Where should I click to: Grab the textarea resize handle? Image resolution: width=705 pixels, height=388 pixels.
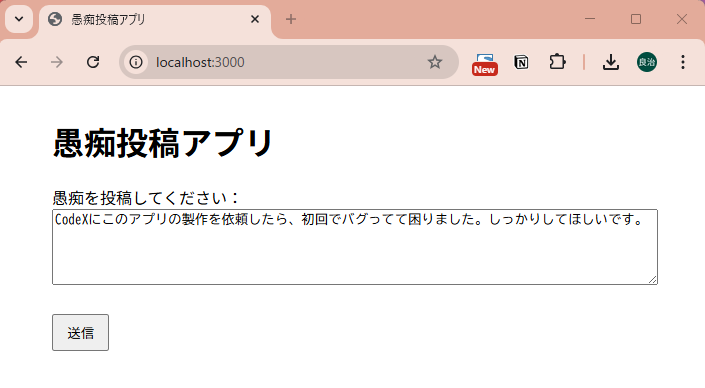click(653, 280)
